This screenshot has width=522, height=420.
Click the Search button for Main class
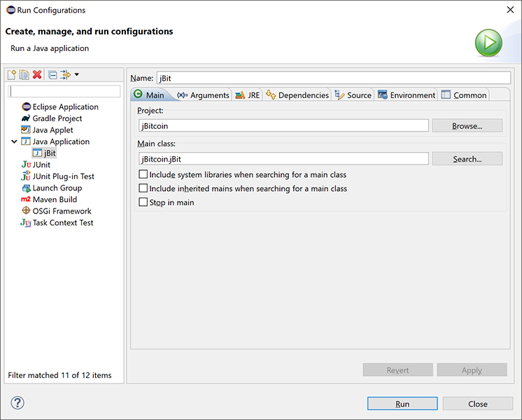point(467,159)
